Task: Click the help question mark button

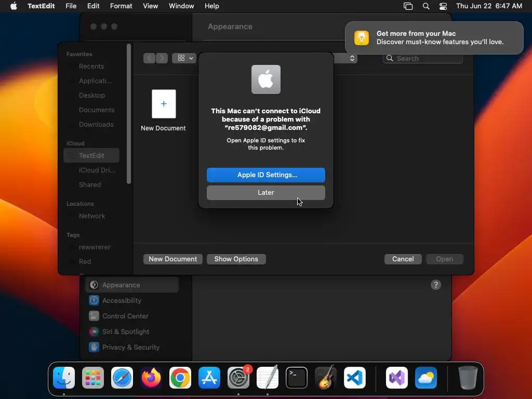Action: pos(436,285)
